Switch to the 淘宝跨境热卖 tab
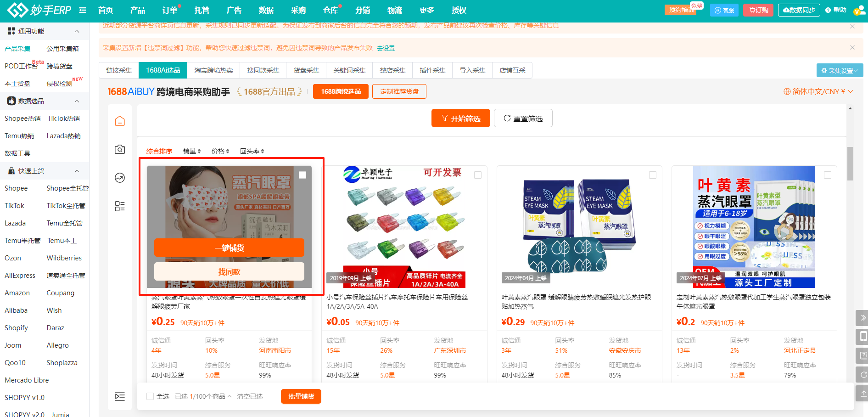 pyautogui.click(x=213, y=70)
